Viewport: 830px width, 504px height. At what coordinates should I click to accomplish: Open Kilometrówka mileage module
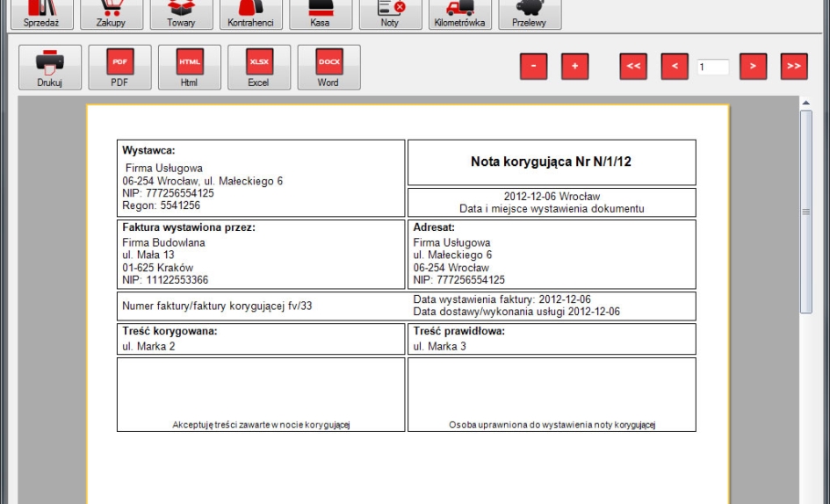(459, 13)
